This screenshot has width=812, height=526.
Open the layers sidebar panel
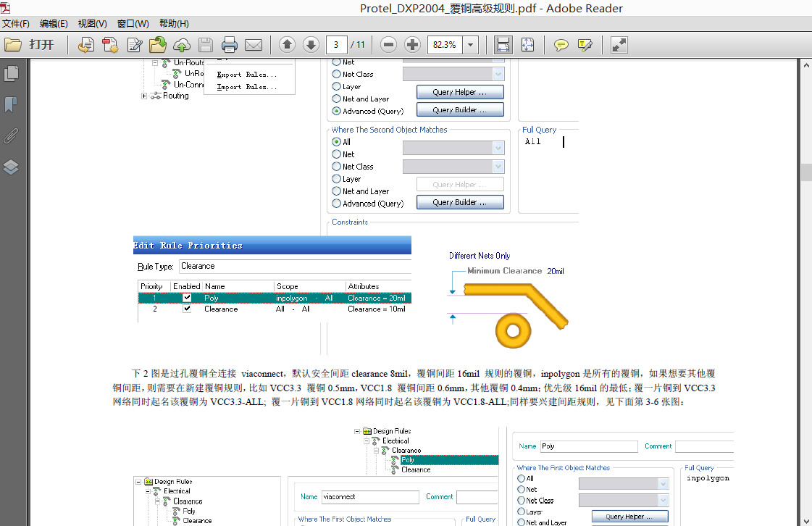[11, 167]
